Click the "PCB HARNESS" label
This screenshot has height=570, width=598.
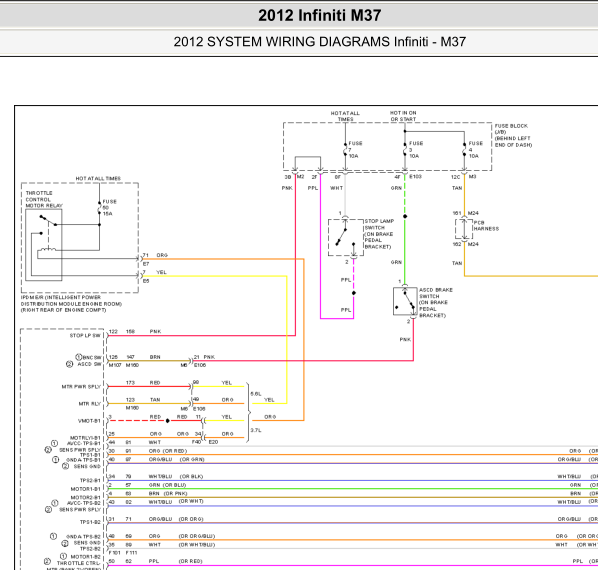pos(486,225)
